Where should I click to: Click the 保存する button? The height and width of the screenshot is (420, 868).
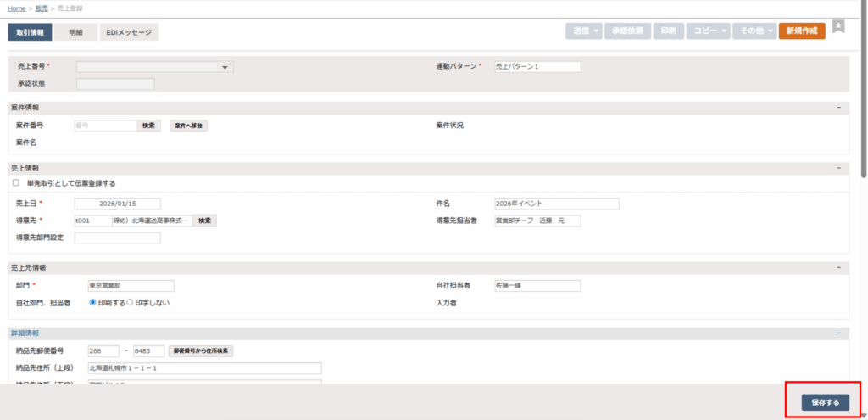pos(825,402)
